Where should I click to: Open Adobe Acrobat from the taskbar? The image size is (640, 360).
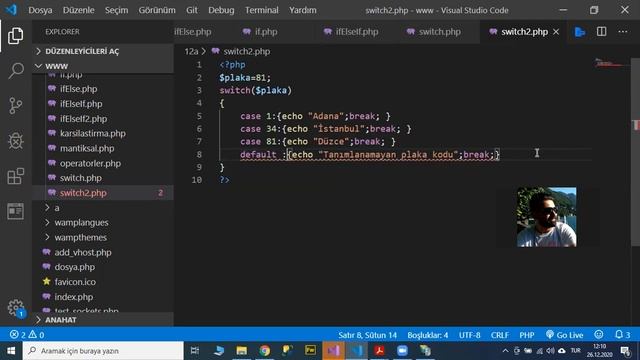(380, 351)
